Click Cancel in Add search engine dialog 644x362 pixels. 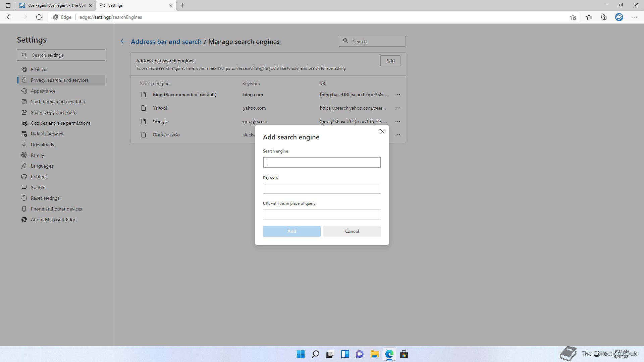pyautogui.click(x=352, y=231)
